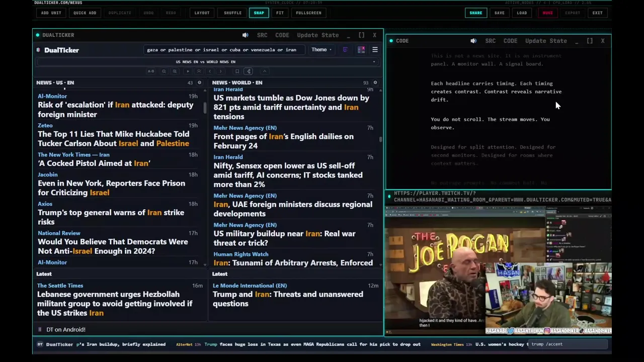This screenshot has width=644, height=362.
Task: Mute audio in the CODE unit header
Action: [x=473, y=41]
